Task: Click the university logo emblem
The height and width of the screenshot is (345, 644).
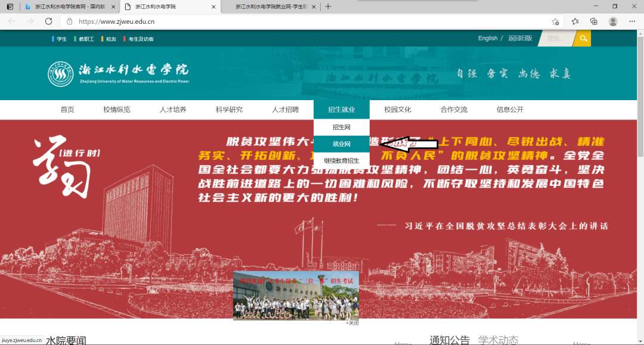Action: [60, 74]
